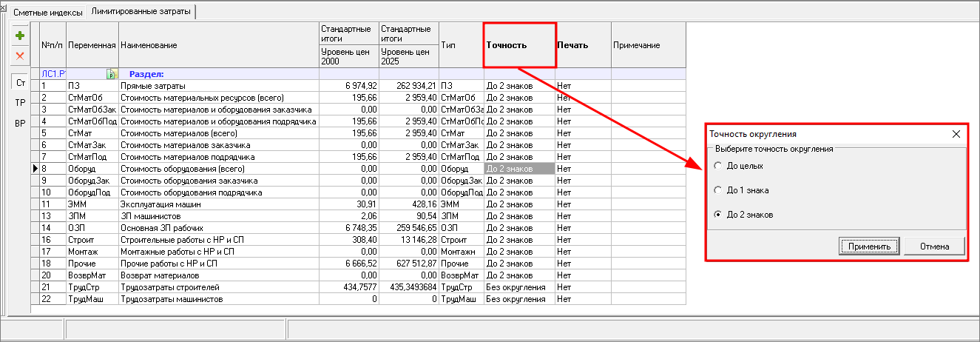Open the Лимитированные затраты tab
Viewport: 980px width, 342px height.
(x=141, y=12)
